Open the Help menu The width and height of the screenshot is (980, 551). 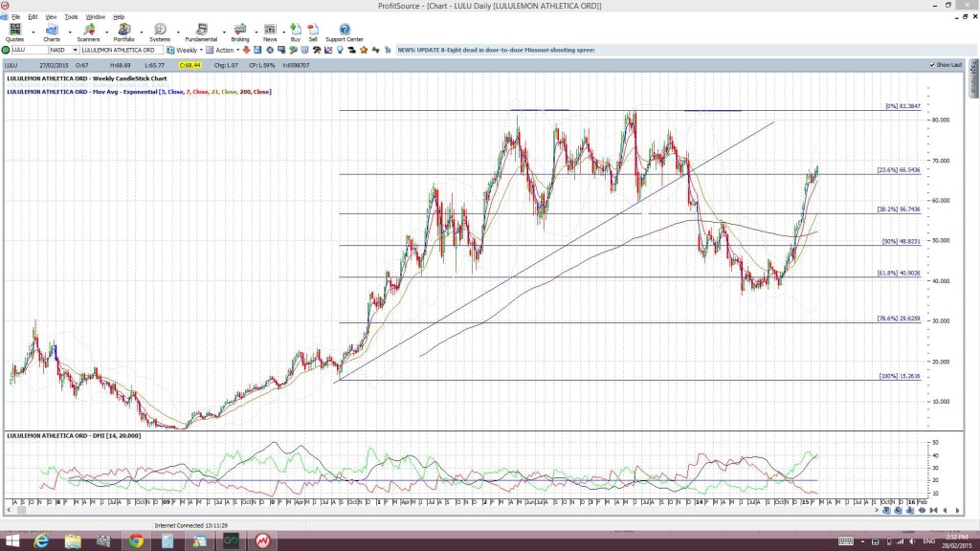pos(119,17)
